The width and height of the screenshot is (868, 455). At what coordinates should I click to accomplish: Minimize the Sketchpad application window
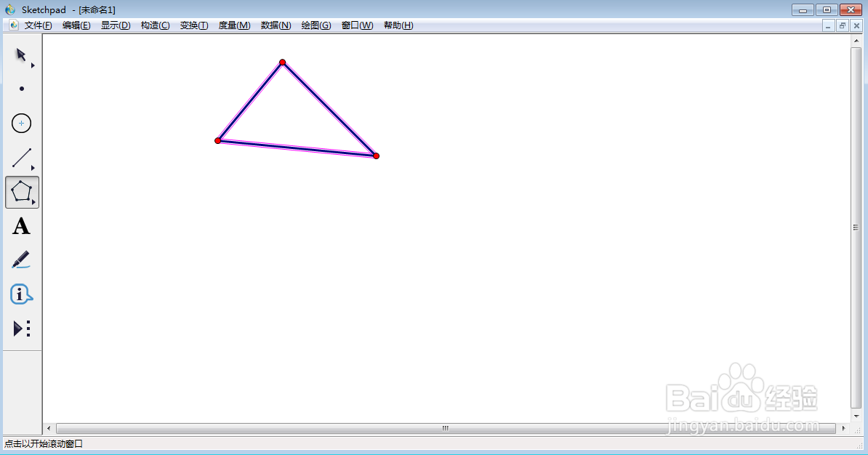802,10
